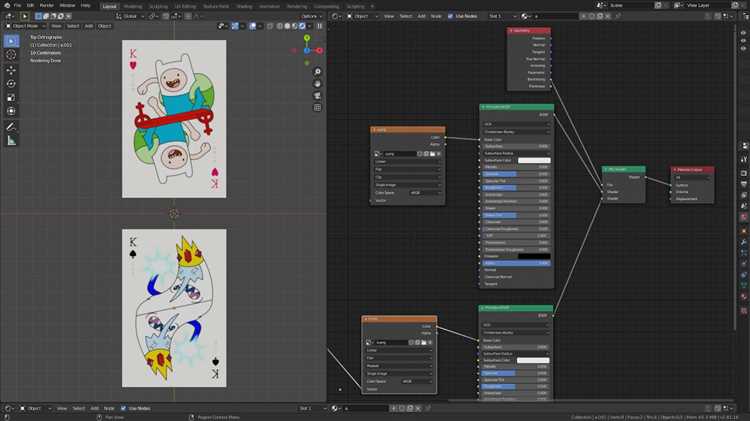Switch to rendered viewport shading

pyautogui.click(x=302, y=26)
